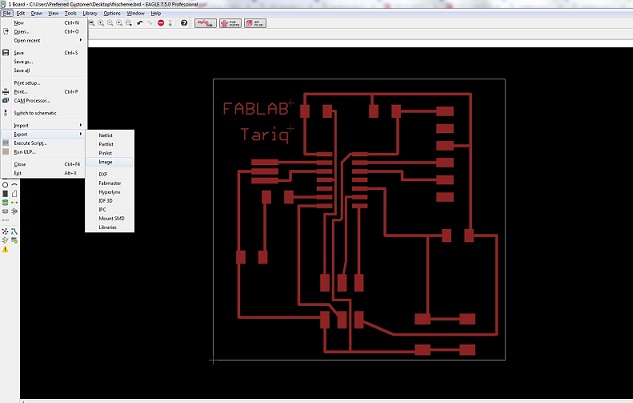This screenshot has height=403, width=633.
Task: Click the Undo arrow icon
Action: click(x=140, y=23)
